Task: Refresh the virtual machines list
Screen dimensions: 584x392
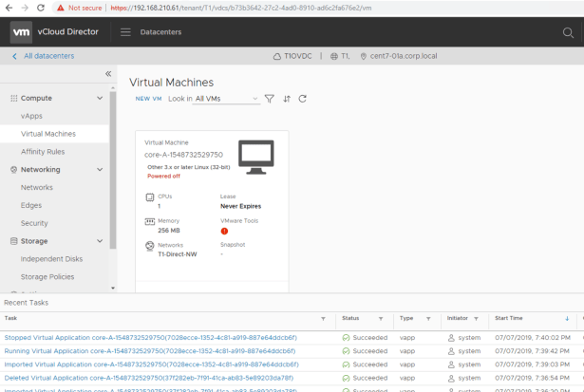Action: 303,99
